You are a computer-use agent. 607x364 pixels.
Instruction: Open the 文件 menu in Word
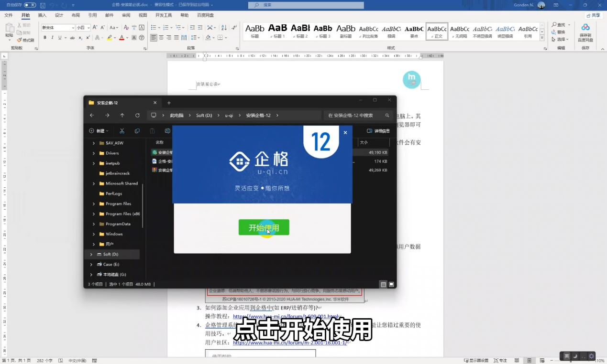click(x=9, y=15)
